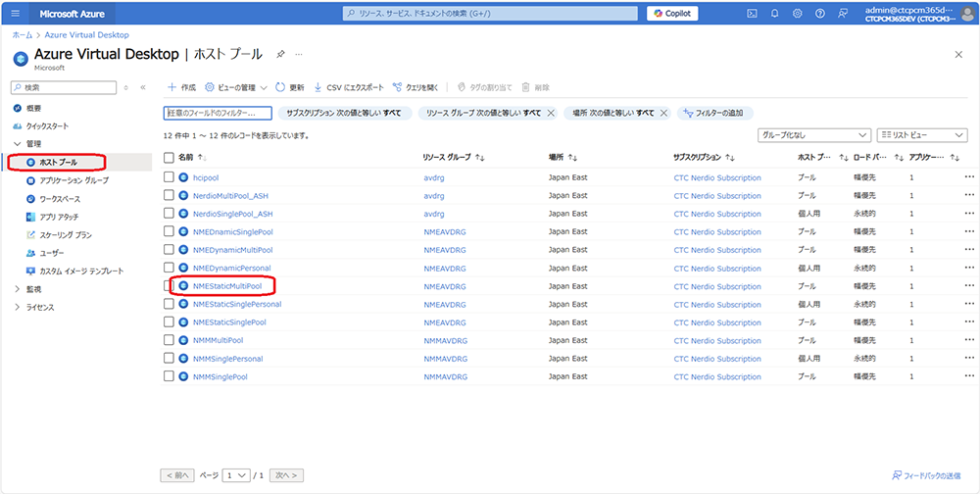Open ビューの管理 dropdown
This screenshot has width=980, height=494.
pos(236,87)
